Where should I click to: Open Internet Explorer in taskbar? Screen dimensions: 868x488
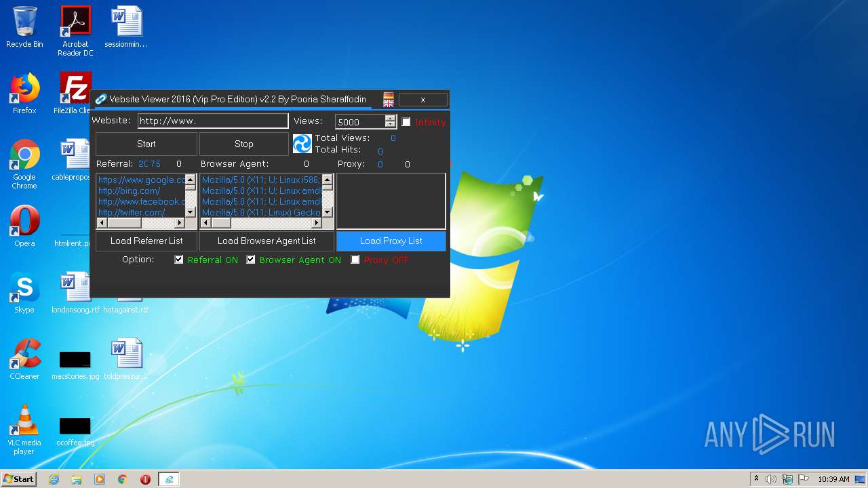54,479
